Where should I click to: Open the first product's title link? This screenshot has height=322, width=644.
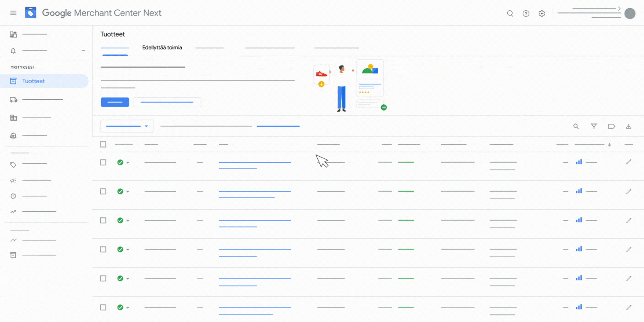pyautogui.click(x=254, y=162)
